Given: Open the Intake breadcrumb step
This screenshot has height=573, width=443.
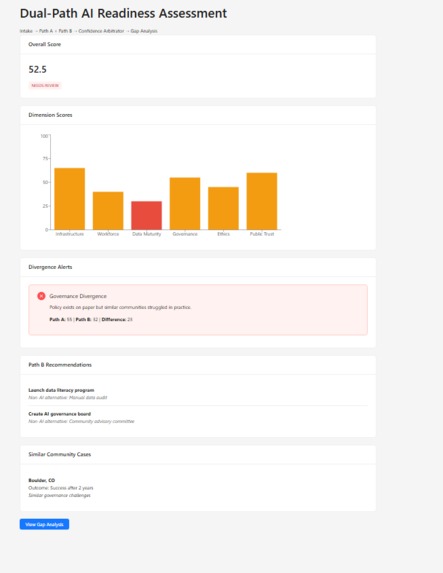Looking at the screenshot, I should click(x=26, y=31).
